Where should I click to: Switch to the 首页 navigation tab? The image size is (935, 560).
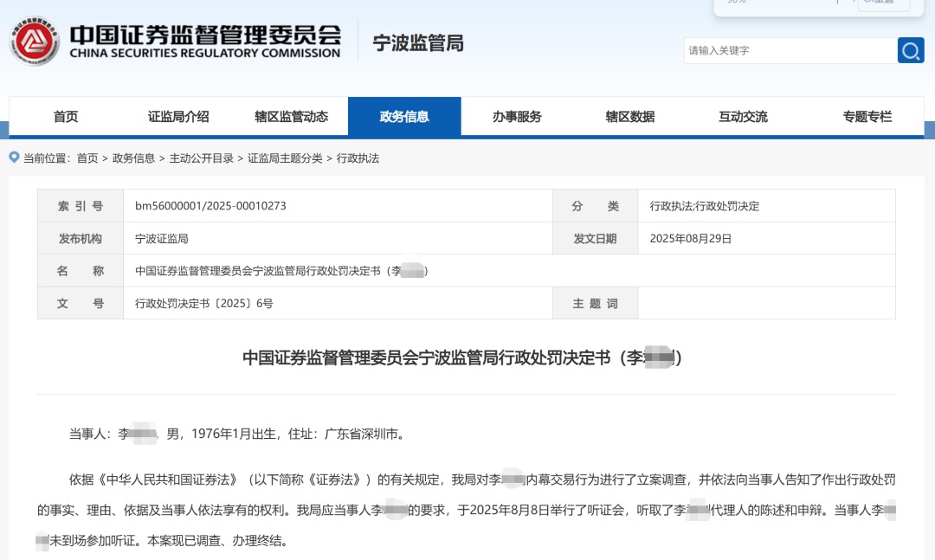coord(65,116)
